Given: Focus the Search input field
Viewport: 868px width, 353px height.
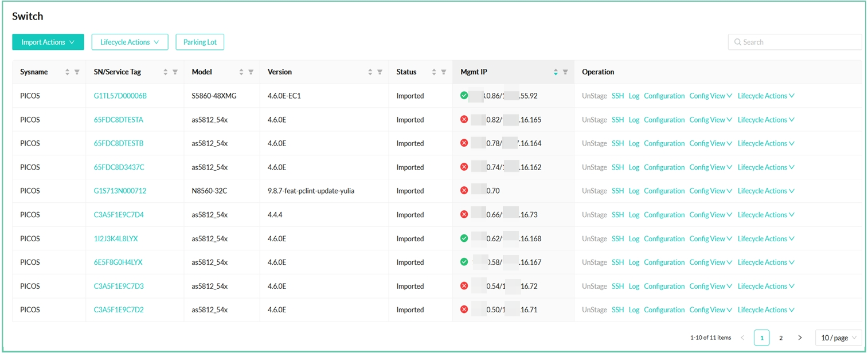Looking at the screenshot, I should (795, 42).
